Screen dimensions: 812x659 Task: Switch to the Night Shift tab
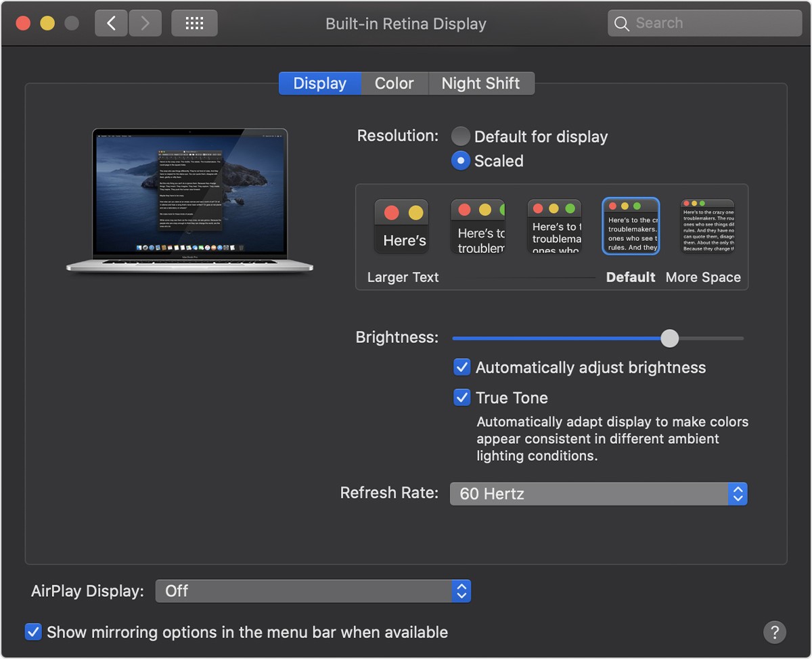[x=481, y=83]
